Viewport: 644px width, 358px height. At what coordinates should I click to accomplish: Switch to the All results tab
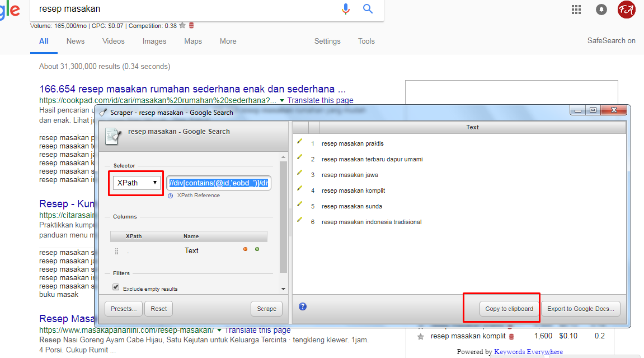[x=44, y=41]
